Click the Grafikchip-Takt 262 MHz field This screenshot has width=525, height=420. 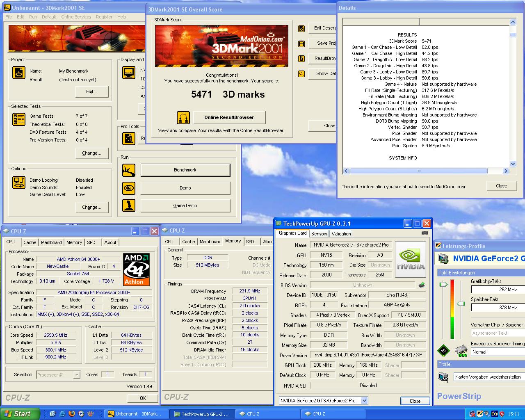pos(498,289)
